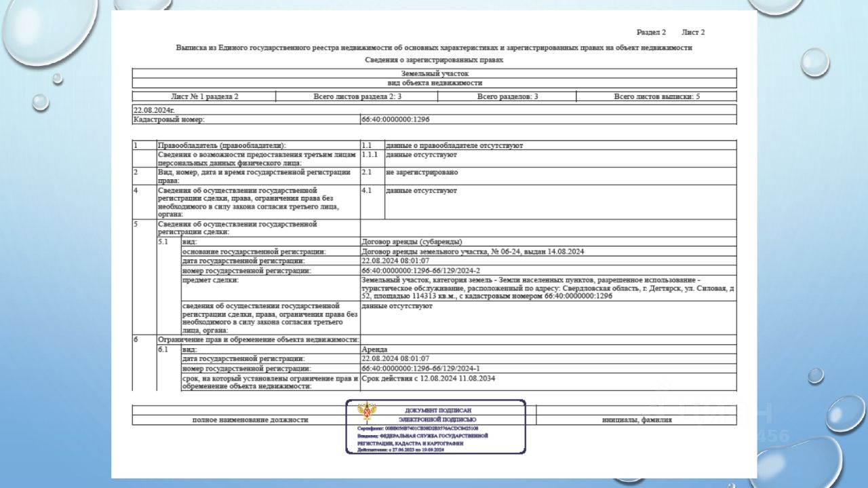Click the 'Лист № 1 раздела 2' cell

click(204, 96)
